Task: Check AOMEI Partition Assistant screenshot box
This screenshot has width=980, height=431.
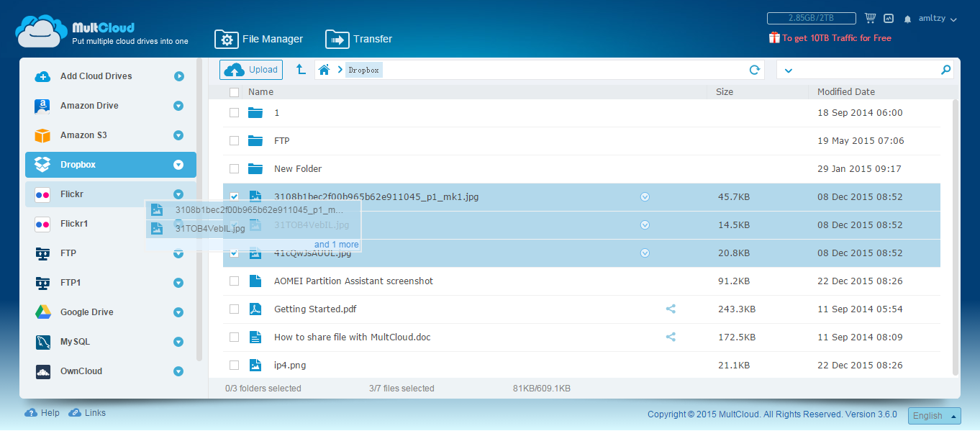Action: (234, 281)
